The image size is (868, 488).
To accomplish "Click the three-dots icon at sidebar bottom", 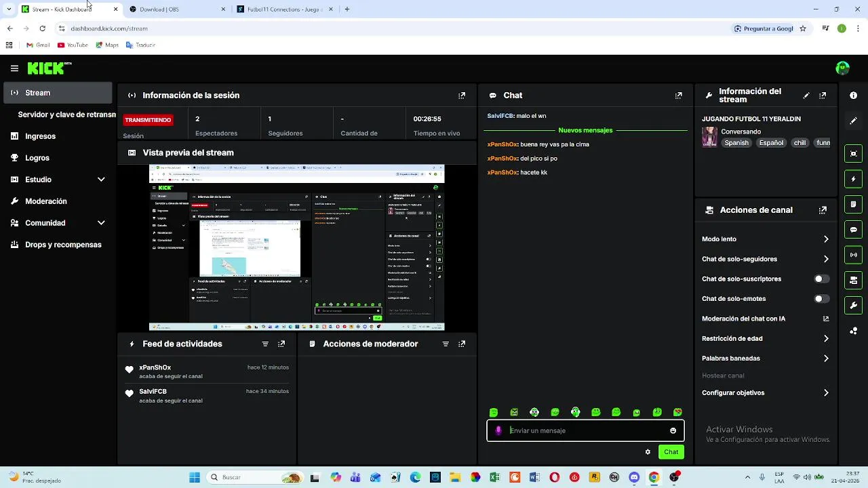I will click(854, 331).
